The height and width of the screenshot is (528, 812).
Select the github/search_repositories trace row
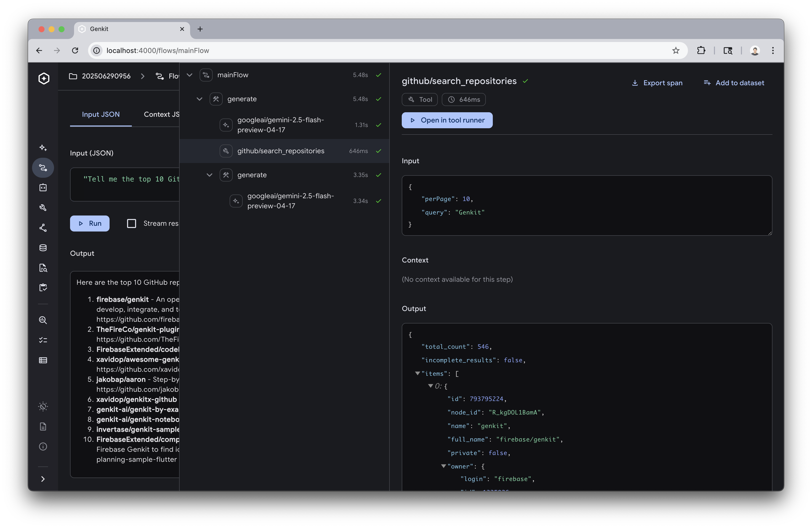click(284, 151)
